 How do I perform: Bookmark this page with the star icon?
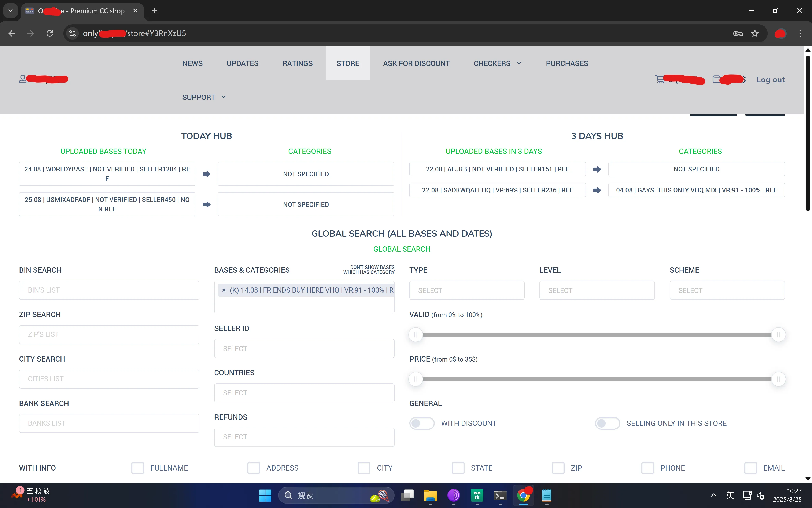coord(755,33)
